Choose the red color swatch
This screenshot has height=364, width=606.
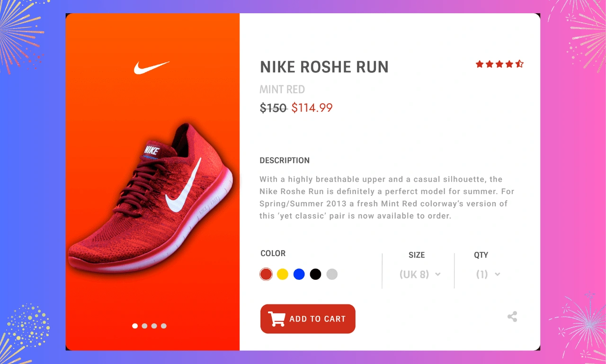pos(266,274)
